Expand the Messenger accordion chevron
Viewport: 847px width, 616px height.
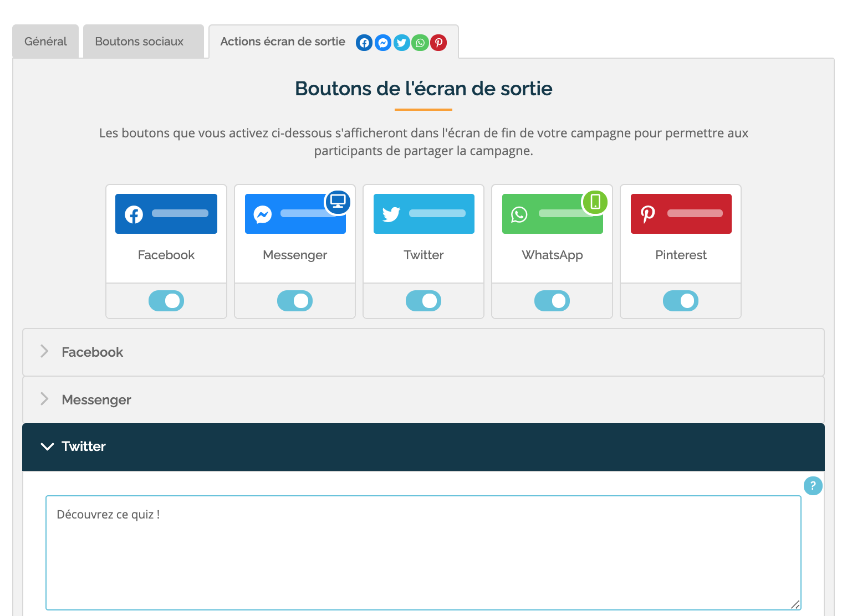tap(45, 399)
